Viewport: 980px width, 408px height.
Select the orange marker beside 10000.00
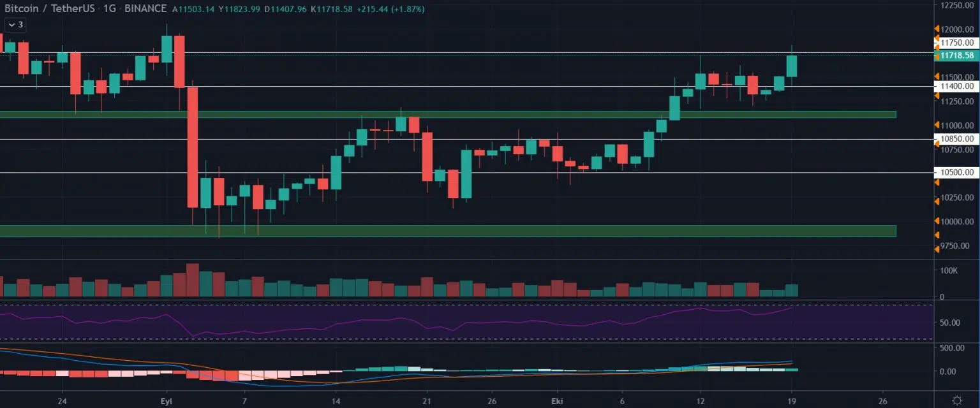click(x=937, y=221)
